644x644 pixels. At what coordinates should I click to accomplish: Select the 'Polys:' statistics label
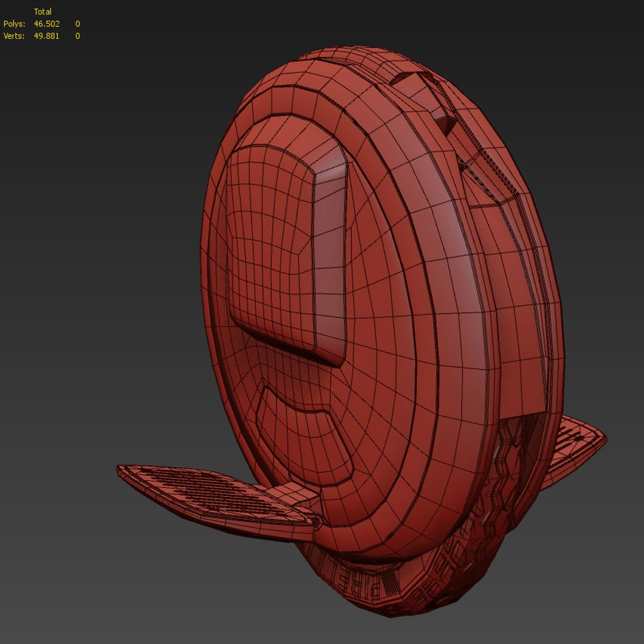14,24
